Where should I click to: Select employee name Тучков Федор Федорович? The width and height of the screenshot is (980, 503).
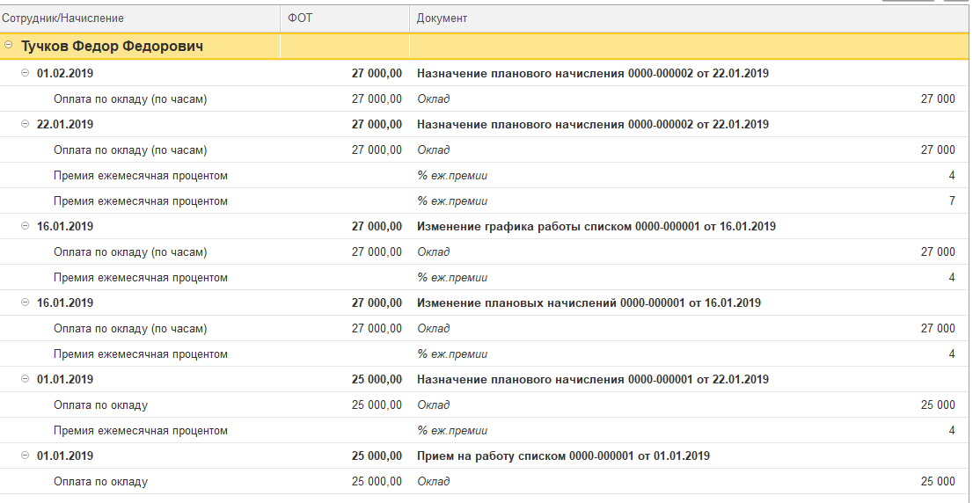pos(112,46)
